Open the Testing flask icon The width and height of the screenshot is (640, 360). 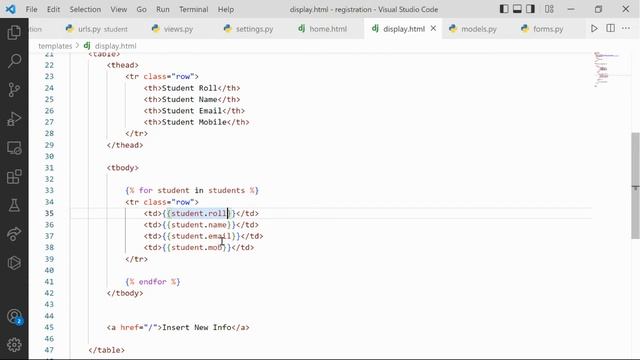pos(14,205)
